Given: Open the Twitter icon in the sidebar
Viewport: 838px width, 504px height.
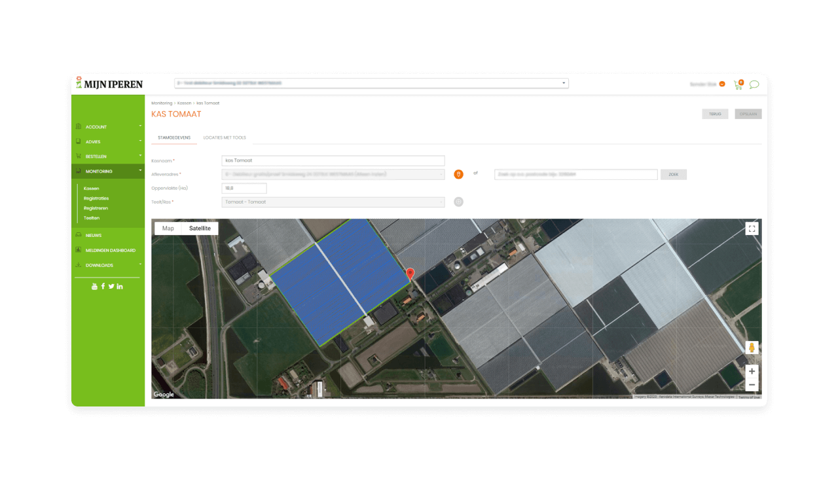Looking at the screenshot, I should (x=111, y=286).
